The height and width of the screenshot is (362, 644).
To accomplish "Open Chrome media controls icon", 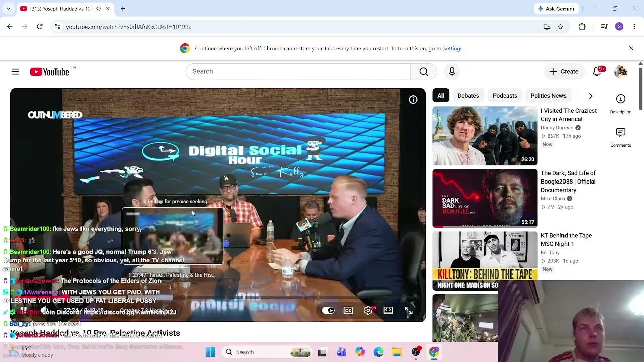I will click(x=604, y=27).
